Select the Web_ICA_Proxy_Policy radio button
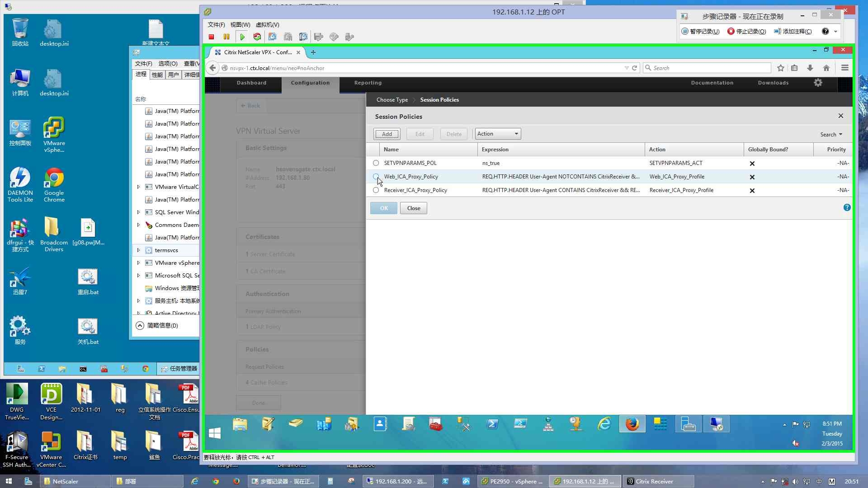The width and height of the screenshot is (868, 488). (376, 177)
